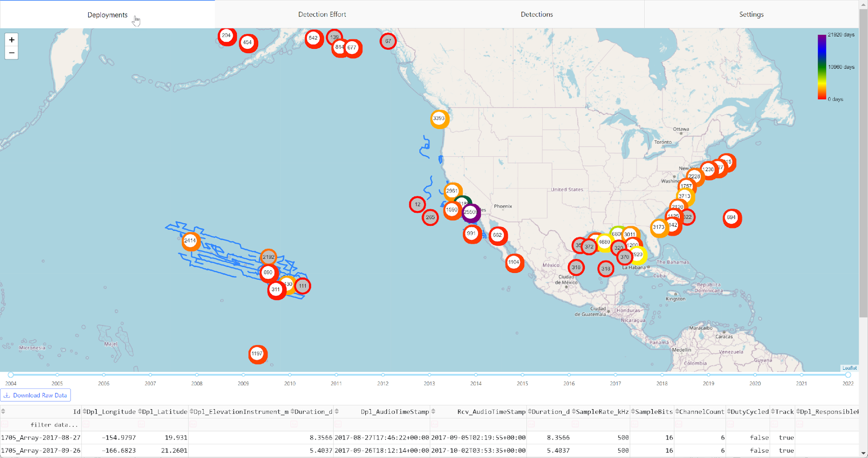The width and height of the screenshot is (868, 458).
Task: Sort table by Dpl_Longitude column arrows
Action: (x=85, y=411)
